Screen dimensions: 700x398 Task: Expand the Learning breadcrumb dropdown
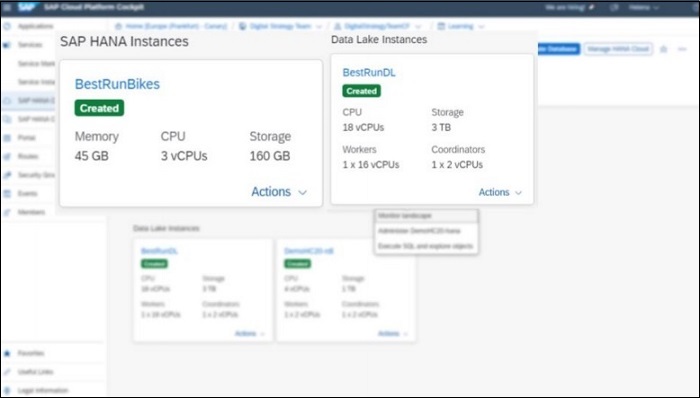[x=481, y=27]
